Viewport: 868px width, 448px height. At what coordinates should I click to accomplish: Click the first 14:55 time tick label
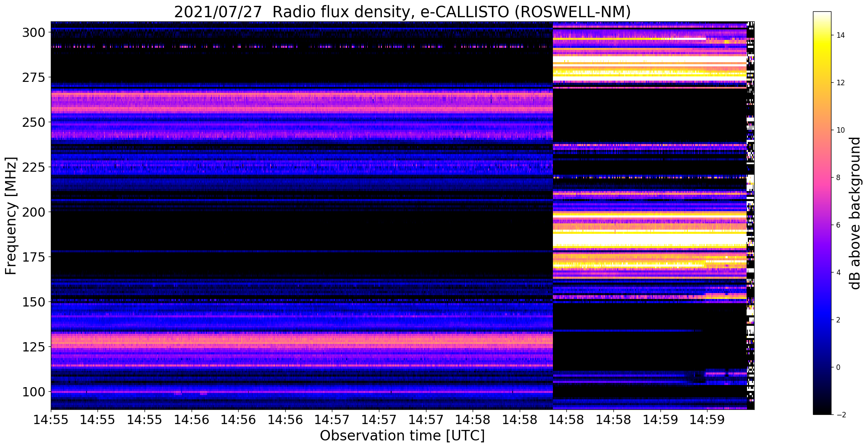click(x=51, y=419)
